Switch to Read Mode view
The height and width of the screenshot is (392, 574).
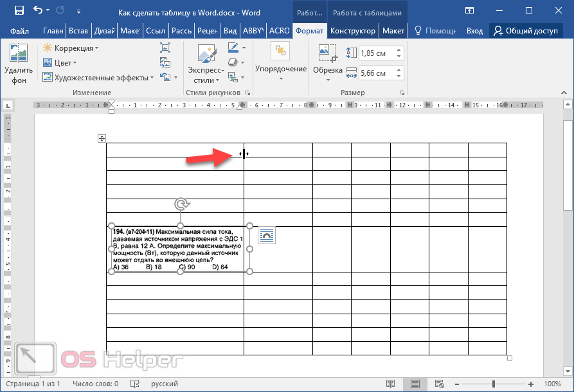pos(390,384)
